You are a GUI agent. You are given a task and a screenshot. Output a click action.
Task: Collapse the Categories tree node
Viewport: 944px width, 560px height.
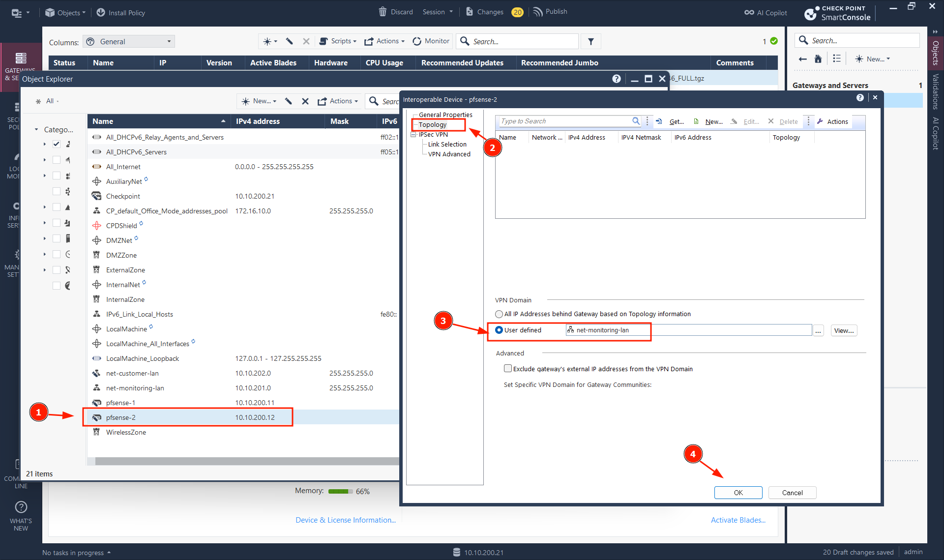coord(36,129)
